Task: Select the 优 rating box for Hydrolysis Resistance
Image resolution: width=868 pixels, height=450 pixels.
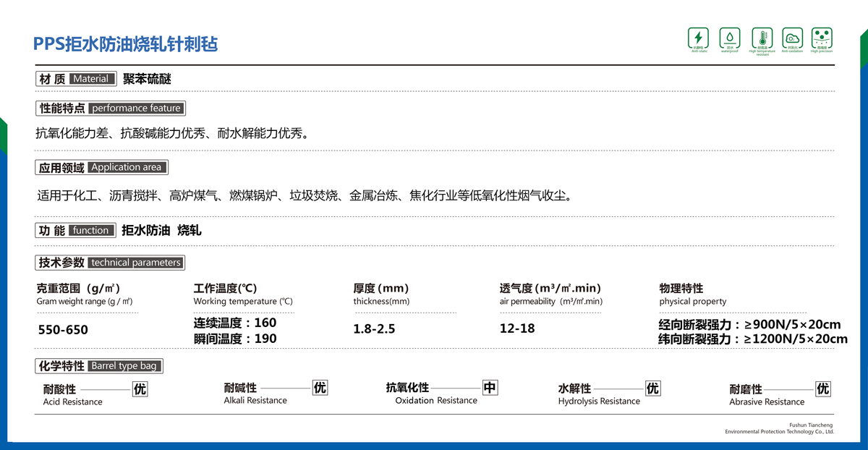Action: point(652,389)
